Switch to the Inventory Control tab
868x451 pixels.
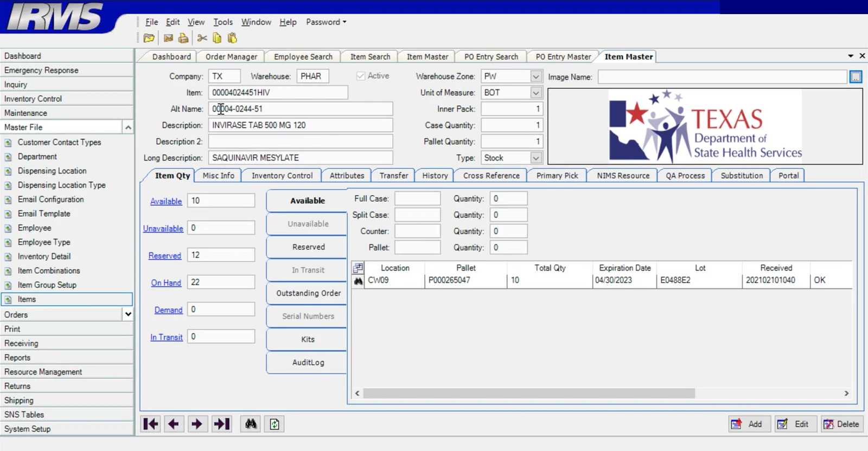point(282,176)
